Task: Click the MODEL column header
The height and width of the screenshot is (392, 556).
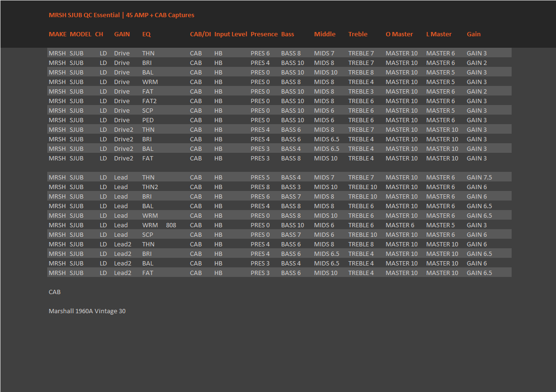Action: click(x=80, y=34)
